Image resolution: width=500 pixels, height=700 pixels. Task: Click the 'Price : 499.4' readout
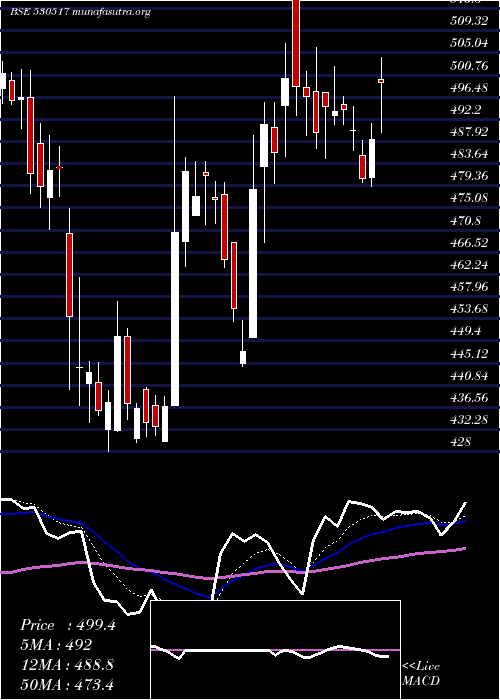pos(68,625)
